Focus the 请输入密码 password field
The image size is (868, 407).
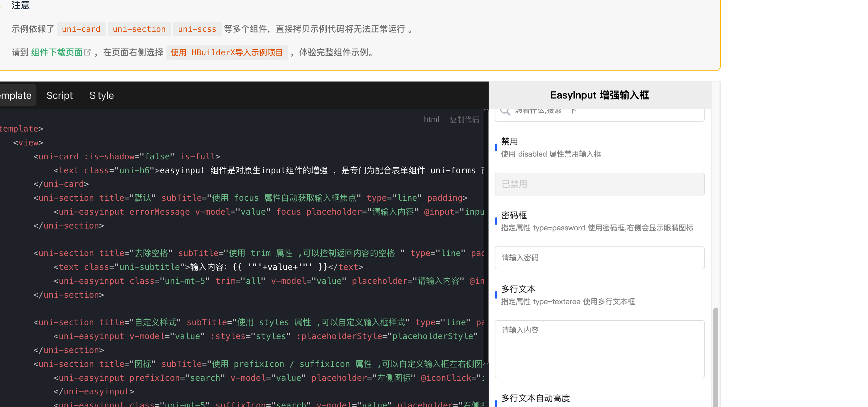[599, 258]
